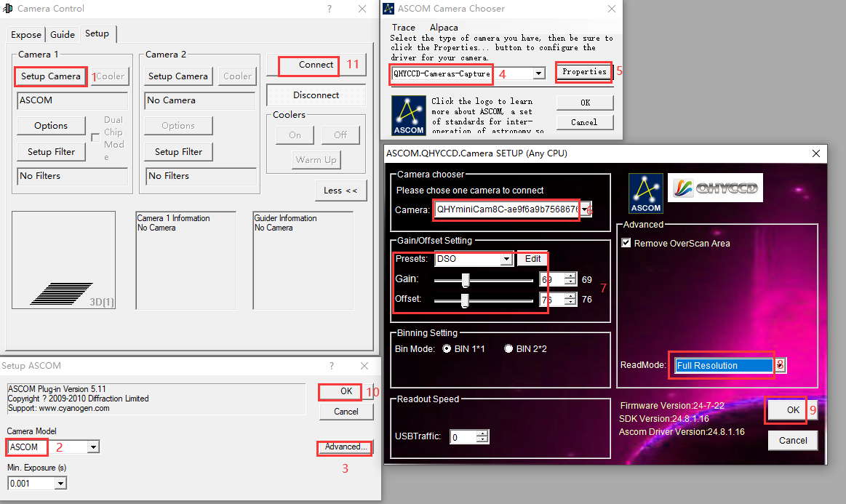This screenshot has height=504, width=846.
Task: Click Connect button in Camera Control
Action: pyautogui.click(x=316, y=65)
